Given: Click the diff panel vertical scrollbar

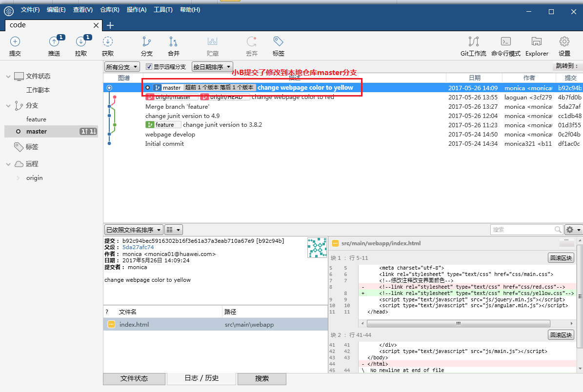Looking at the screenshot, I should [580, 297].
